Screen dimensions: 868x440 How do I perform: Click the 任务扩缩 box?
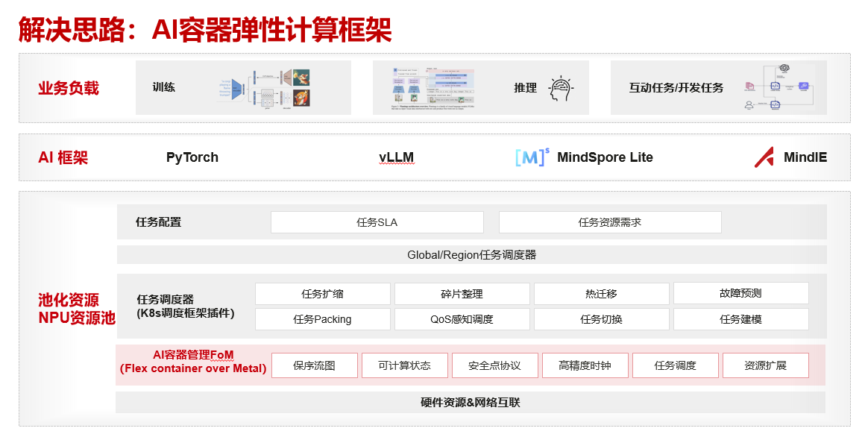(x=322, y=294)
